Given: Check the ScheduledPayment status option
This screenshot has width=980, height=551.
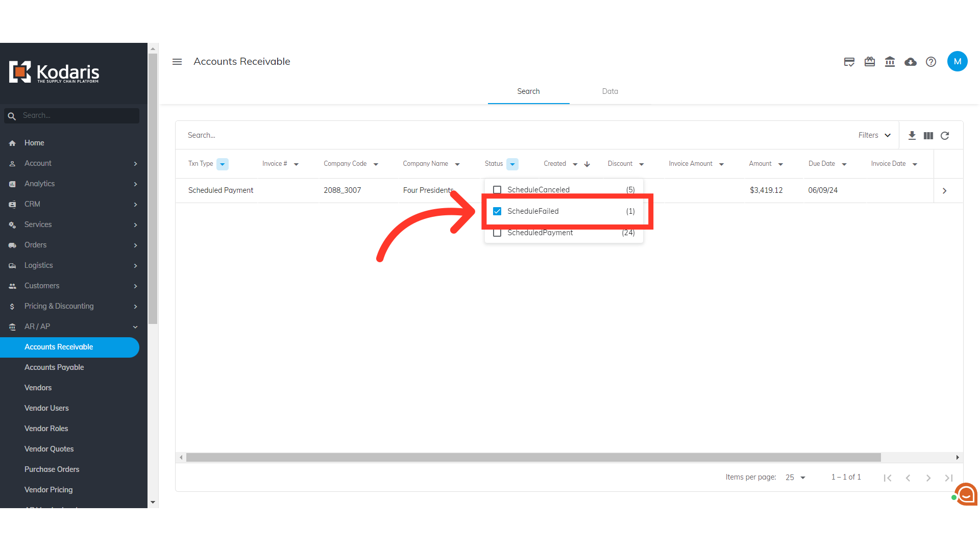Looking at the screenshot, I should (497, 233).
